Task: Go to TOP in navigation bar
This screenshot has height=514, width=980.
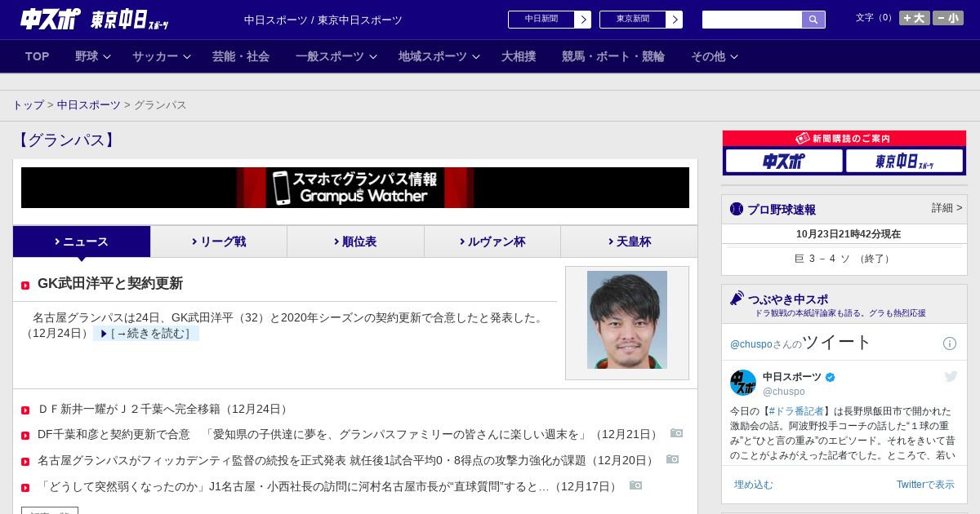Action: click(x=38, y=56)
